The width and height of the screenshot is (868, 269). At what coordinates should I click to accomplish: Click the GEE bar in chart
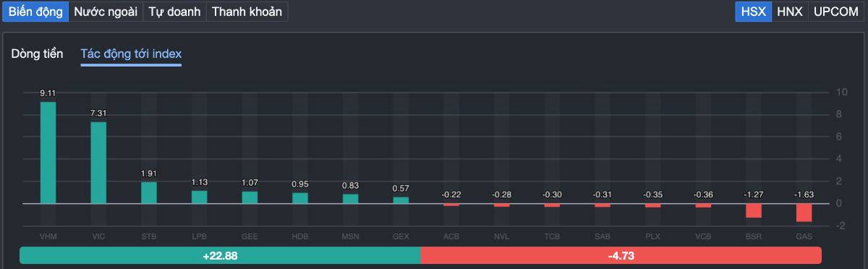[250, 197]
